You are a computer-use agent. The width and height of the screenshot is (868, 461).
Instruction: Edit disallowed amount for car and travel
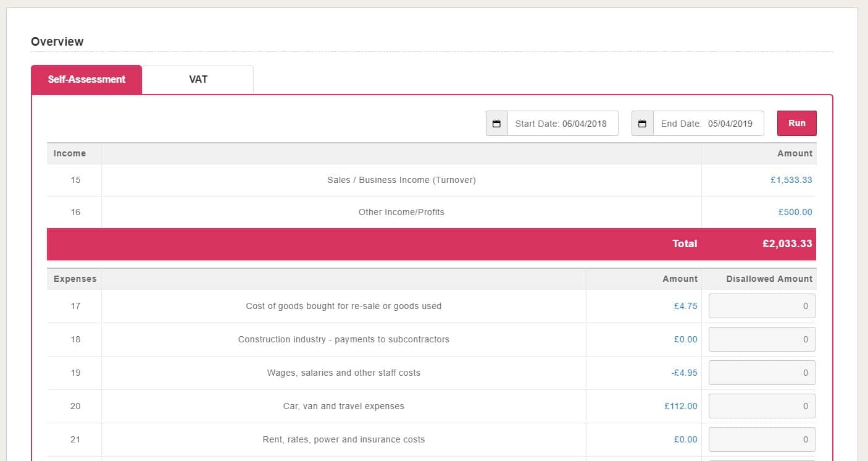click(x=761, y=406)
